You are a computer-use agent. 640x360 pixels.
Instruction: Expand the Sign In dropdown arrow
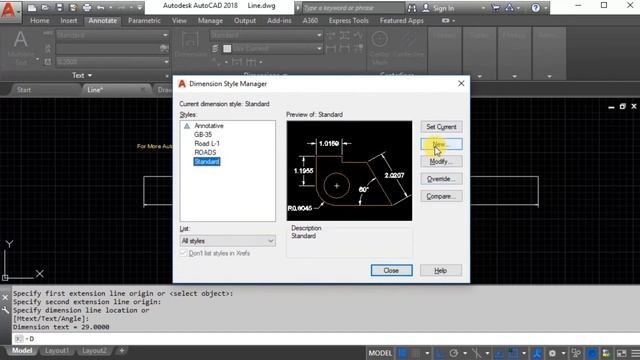[483, 8]
